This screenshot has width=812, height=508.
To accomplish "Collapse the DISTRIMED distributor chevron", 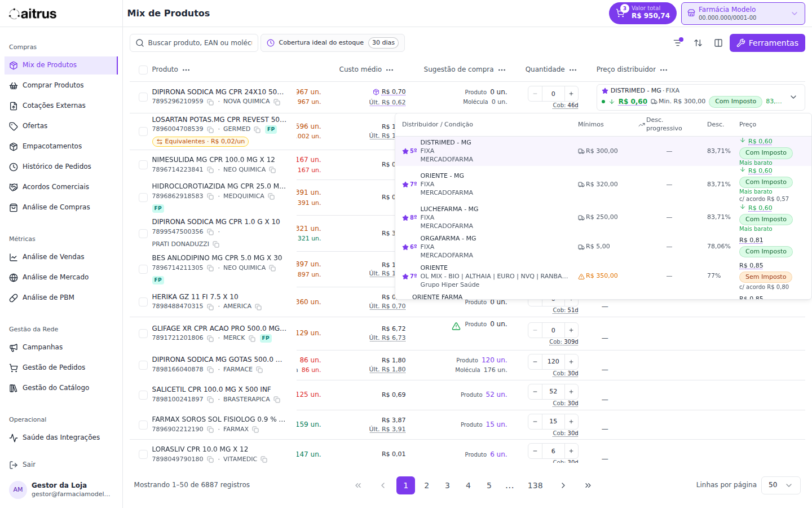I will pos(793,97).
